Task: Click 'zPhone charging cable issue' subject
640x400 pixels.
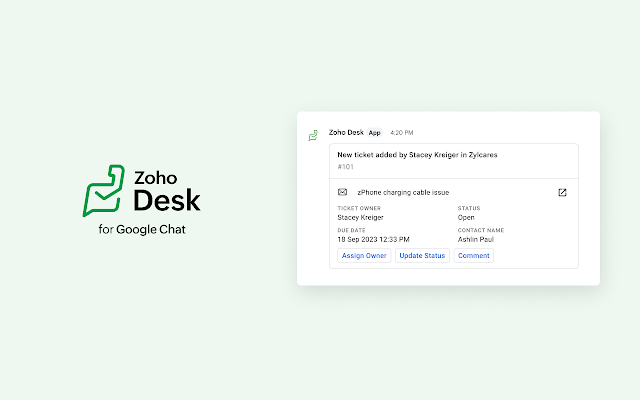Action: [x=403, y=192]
